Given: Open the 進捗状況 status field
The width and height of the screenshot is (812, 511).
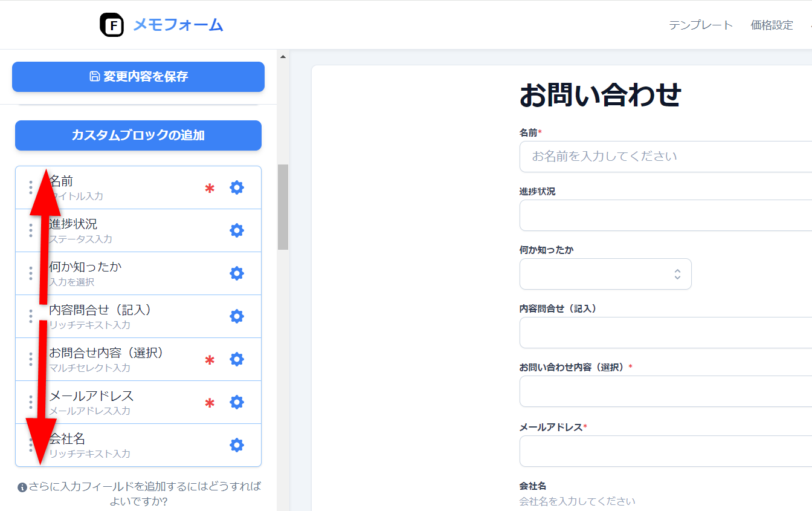Looking at the screenshot, I should tap(665, 215).
